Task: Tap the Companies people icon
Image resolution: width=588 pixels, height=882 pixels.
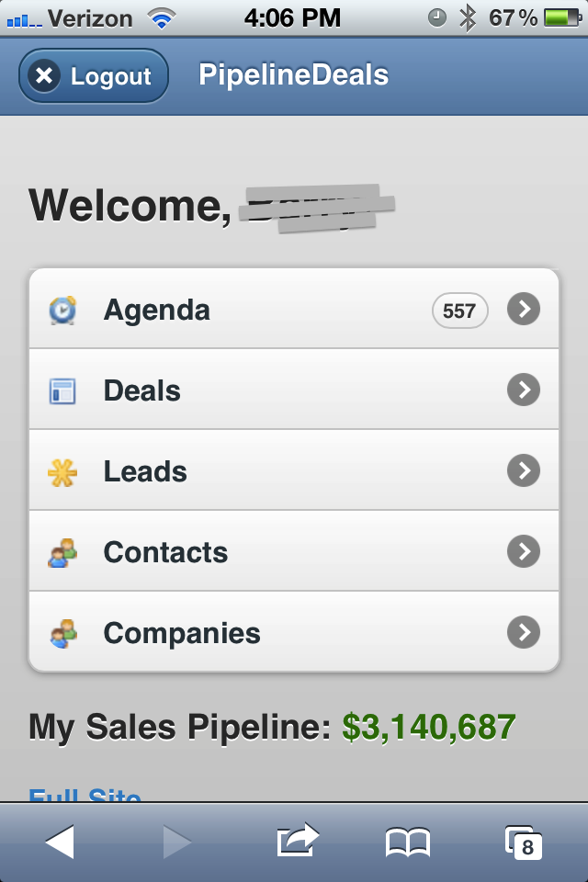Action: tap(62, 633)
